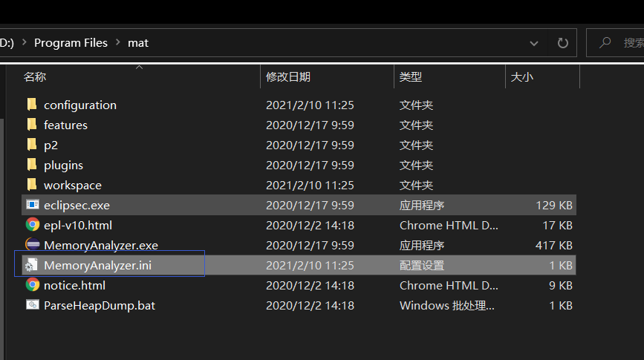Click the workspace folder icon
The height and width of the screenshot is (360, 644).
point(32,185)
